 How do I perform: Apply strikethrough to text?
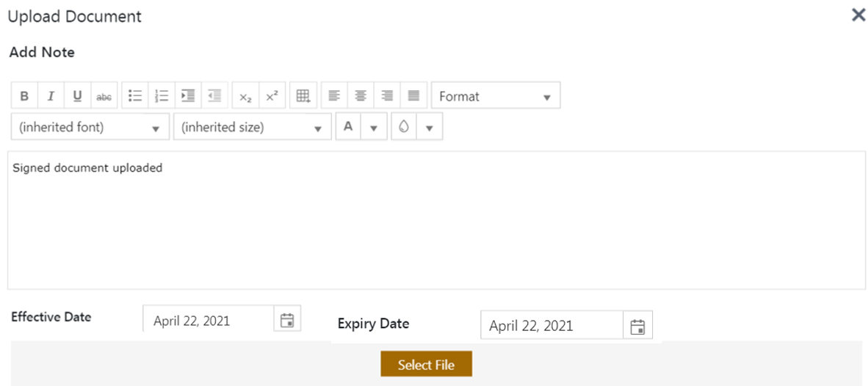pyautogui.click(x=104, y=96)
